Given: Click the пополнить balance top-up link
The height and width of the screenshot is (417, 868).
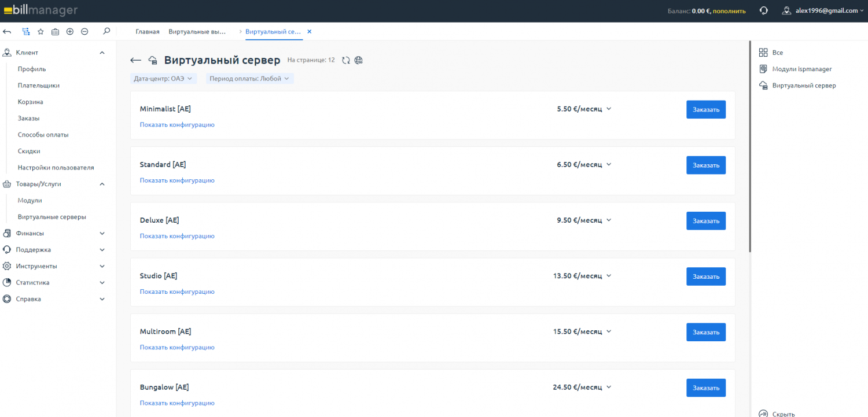Looking at the screenshot, I should (x=729, y=11).
